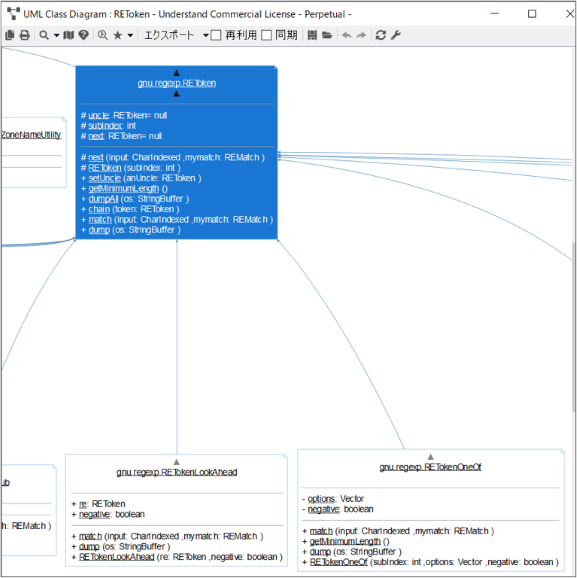Expand the search dropdown arrow

pos(56,36)
